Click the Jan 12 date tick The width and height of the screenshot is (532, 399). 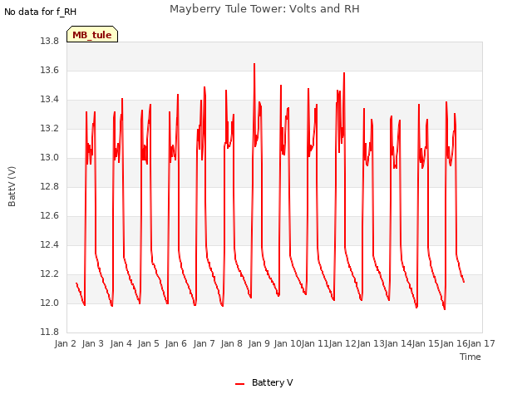tap(342, 343)
